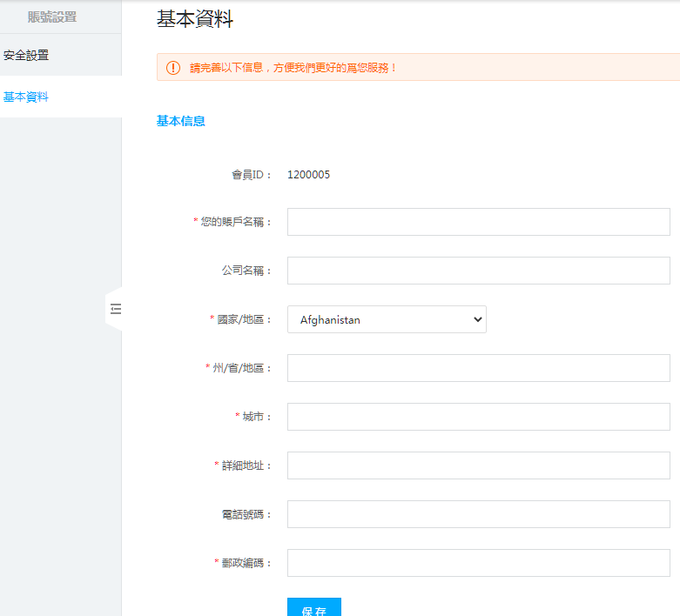Click the 基本資料 page title
Image resolution: width=680 pixels, height=616 pixels.
(195, 19)
